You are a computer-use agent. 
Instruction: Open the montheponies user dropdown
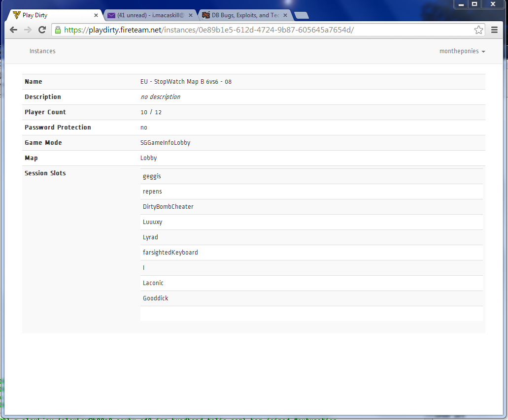pos(462,51)
